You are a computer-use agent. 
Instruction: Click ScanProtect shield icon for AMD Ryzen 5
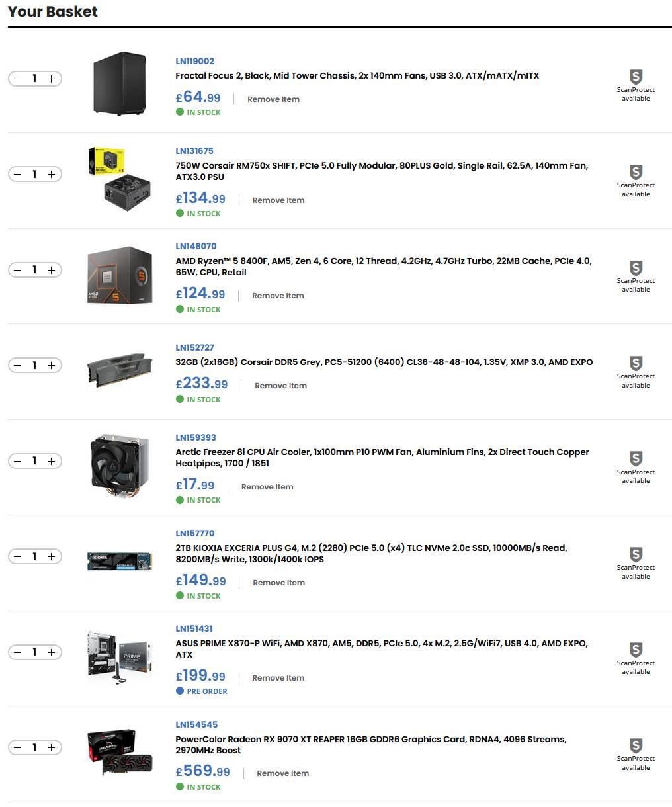coord(636,268)
